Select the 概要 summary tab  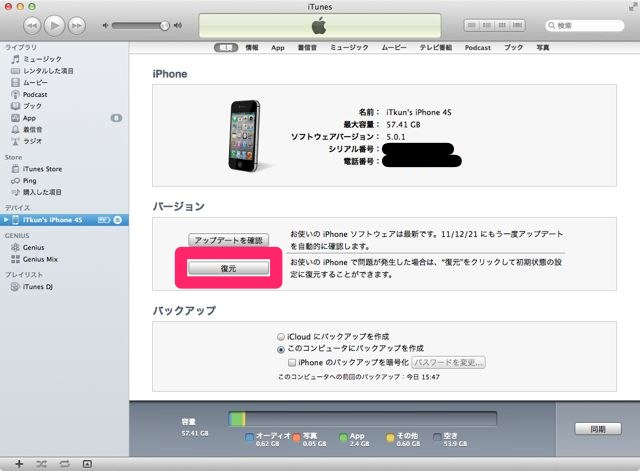226,48
